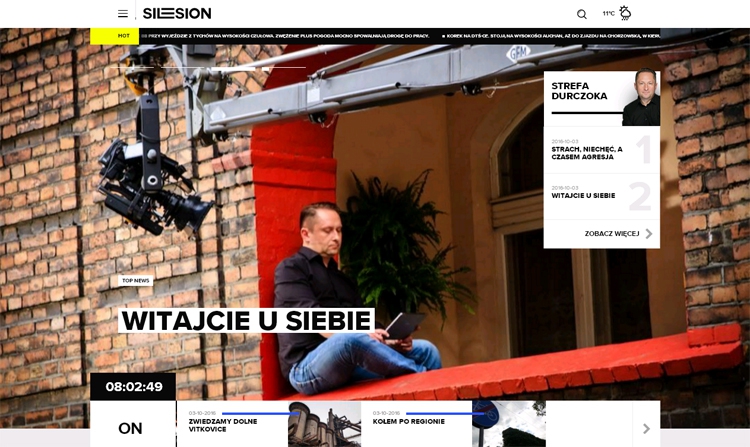The height and width of the screenshot is (447, 750).
Task: Click the Silesion logo
Action: point(177,14)
